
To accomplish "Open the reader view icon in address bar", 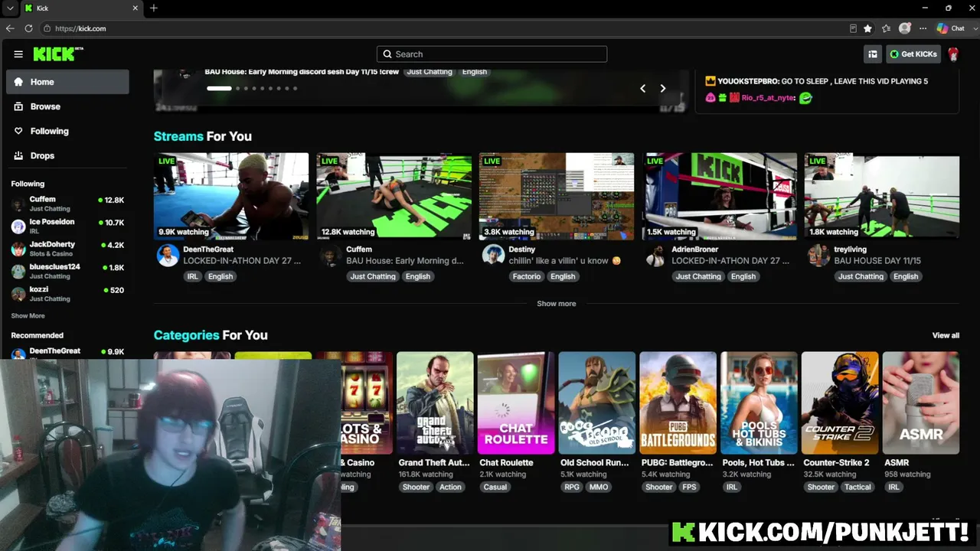I will click(x=853, y=28).
